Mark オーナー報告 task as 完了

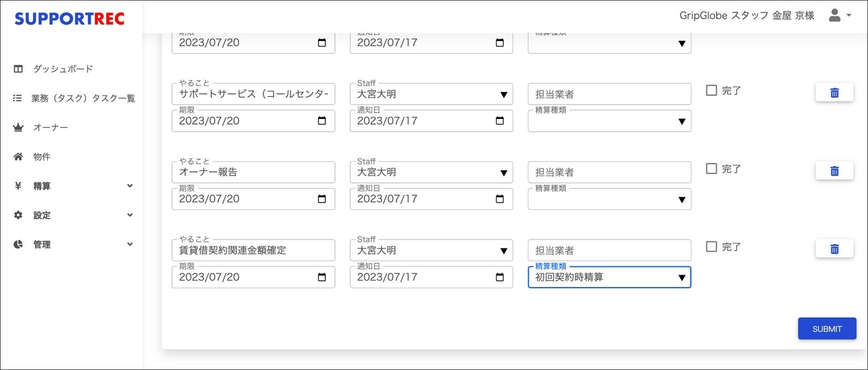click(x=712, y=169)
